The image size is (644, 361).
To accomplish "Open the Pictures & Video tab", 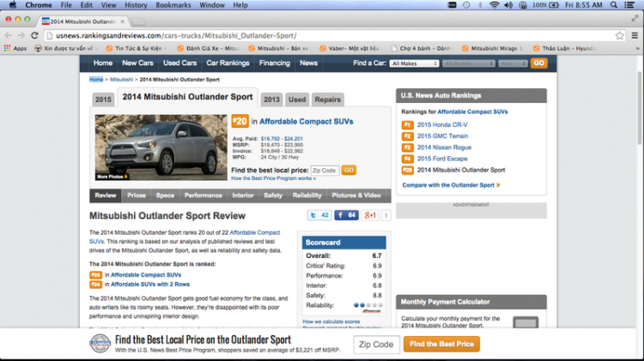I will click(x=356, y=196).
